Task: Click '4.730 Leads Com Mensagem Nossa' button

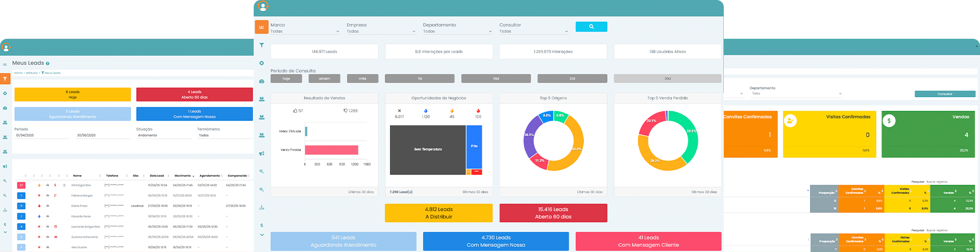Action: 496,241
